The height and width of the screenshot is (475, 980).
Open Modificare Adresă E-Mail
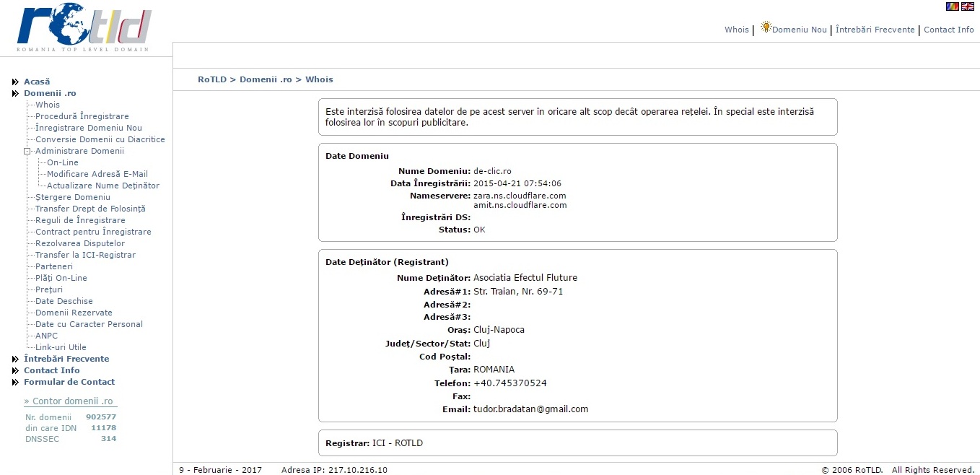pos(97,175)
